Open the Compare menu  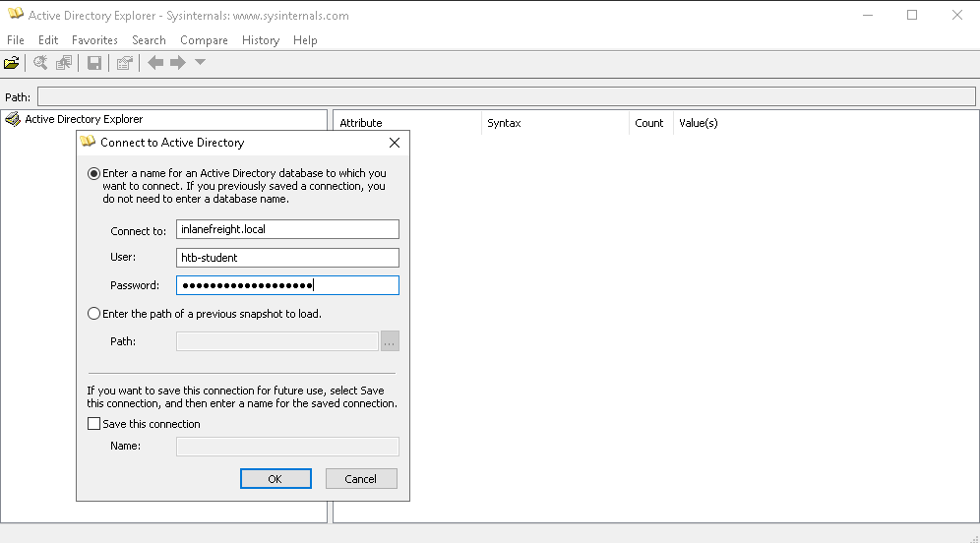coord(204,40)
